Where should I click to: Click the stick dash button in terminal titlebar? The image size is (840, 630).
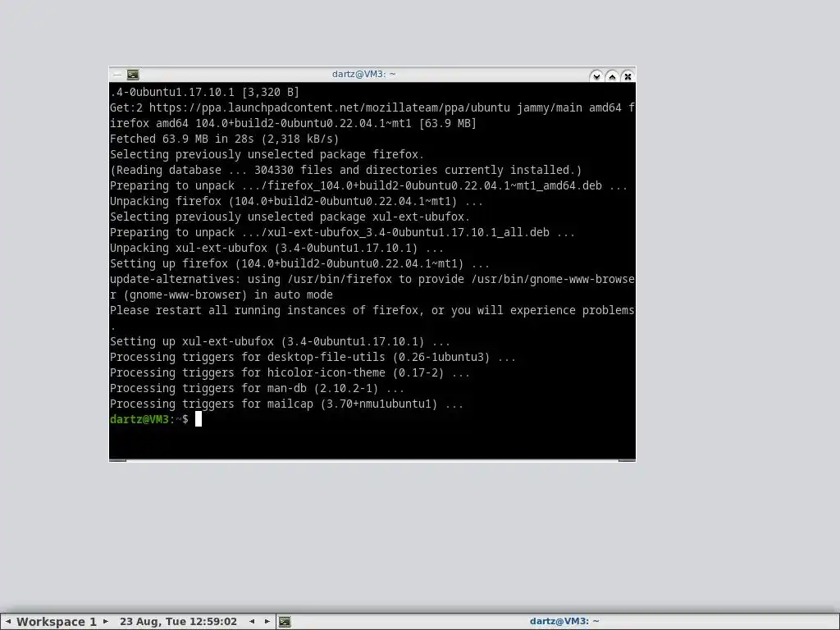click(117, 75)
